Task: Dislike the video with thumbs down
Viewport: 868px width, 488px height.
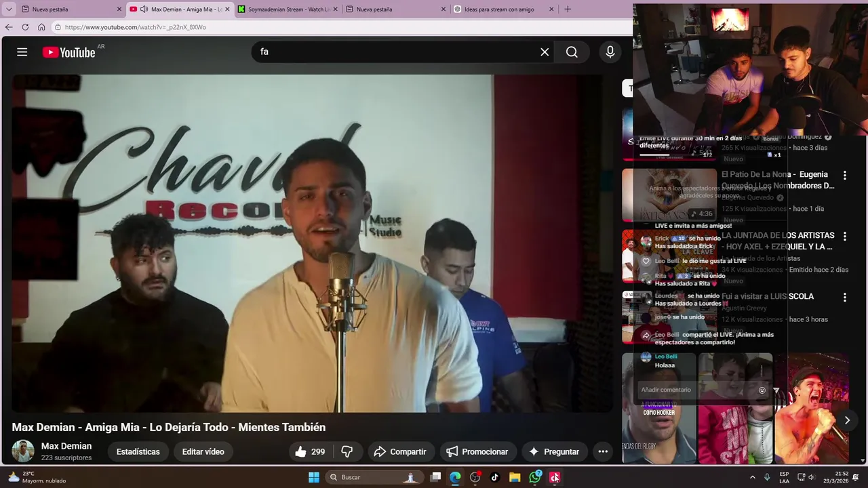Action: click(x=347, y=451)
